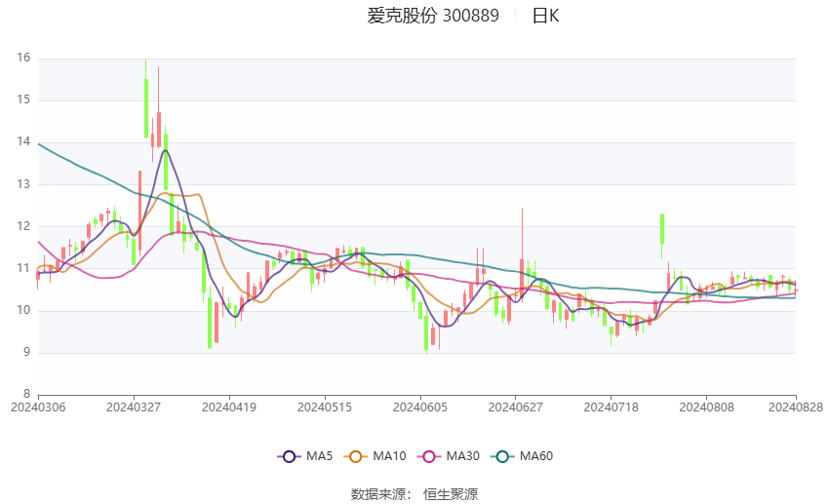Click the chart title 爱克股份 300889
The image size is (829, 504).
[x=433, y=16]
